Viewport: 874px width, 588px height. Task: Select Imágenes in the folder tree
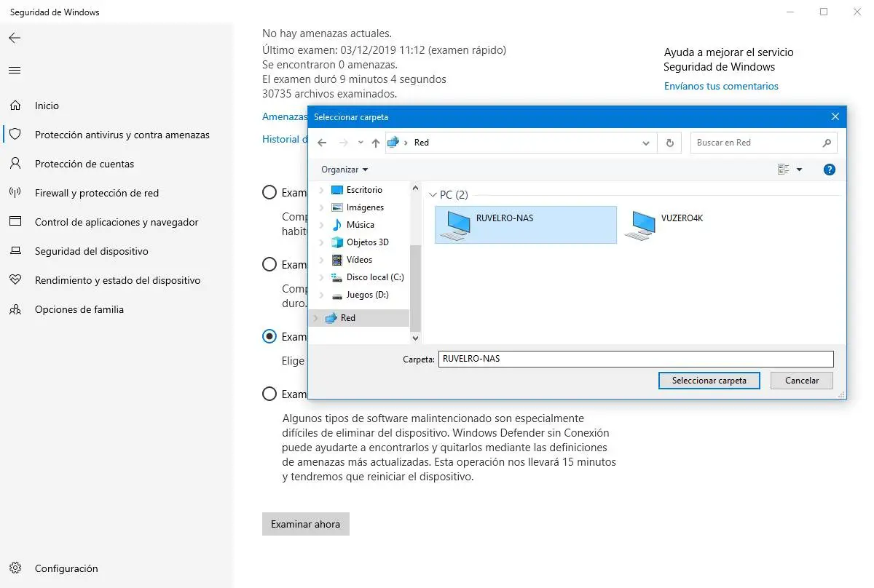pyautogui.click(x=365, y=207)
